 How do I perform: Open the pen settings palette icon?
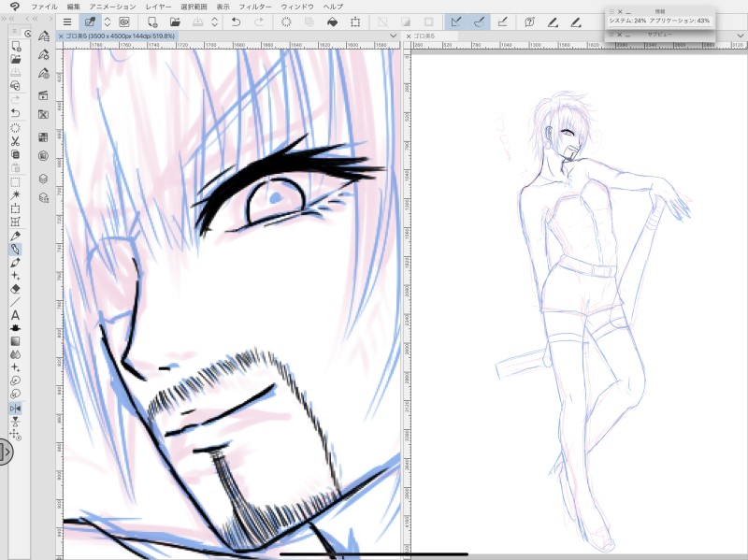[x=43, y=36]
